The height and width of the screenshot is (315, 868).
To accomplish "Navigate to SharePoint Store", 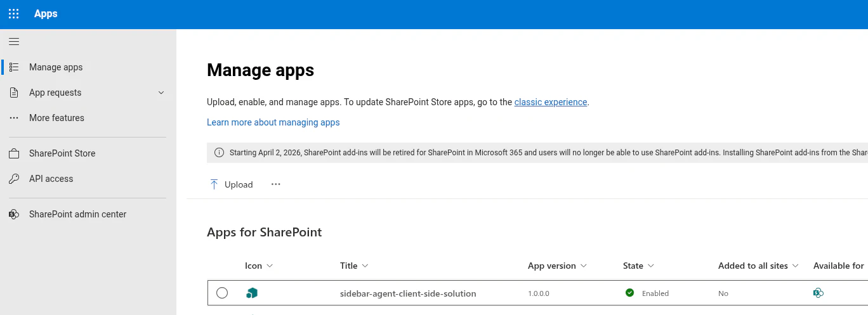I will [x=62, y=153].
